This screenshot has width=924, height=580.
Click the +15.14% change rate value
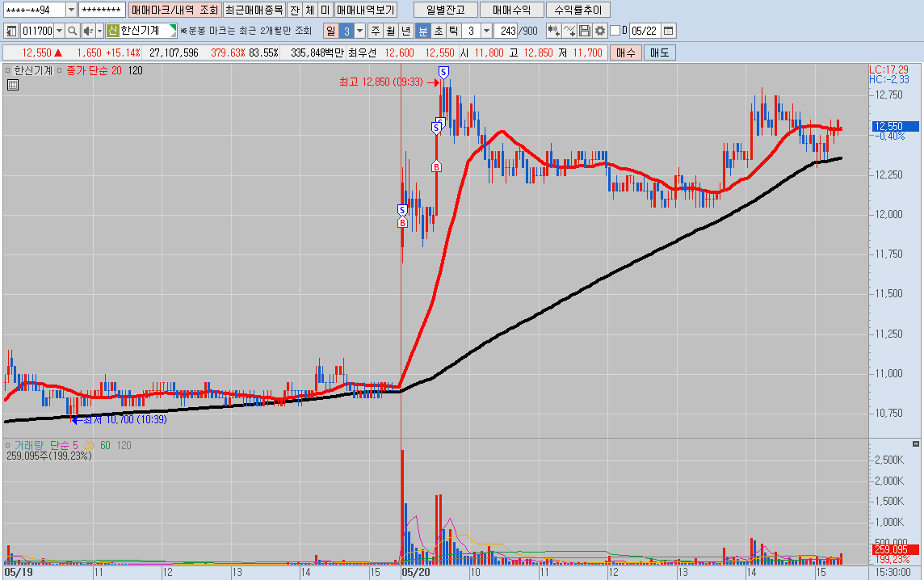123,53
